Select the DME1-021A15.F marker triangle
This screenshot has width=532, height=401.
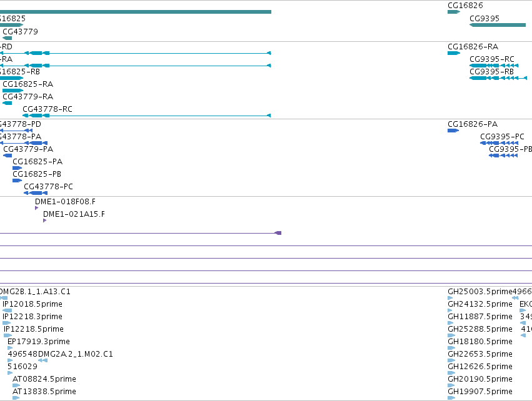click(x=45, y=220)
